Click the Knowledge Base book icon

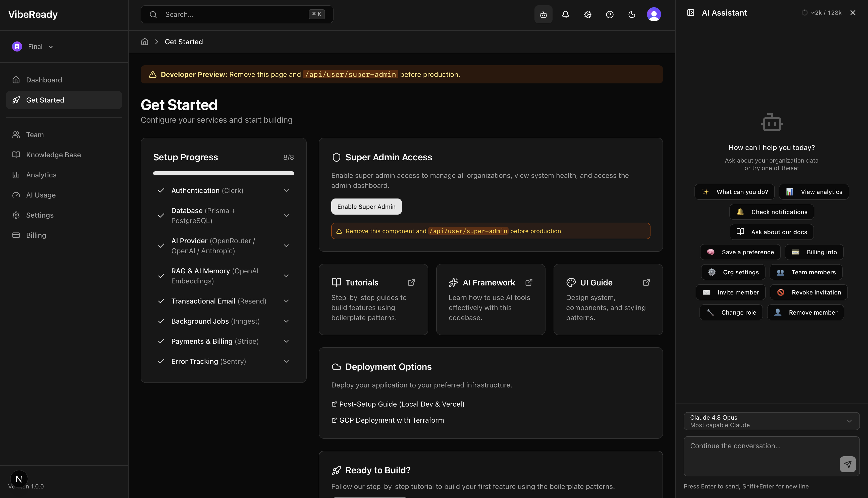16,155
